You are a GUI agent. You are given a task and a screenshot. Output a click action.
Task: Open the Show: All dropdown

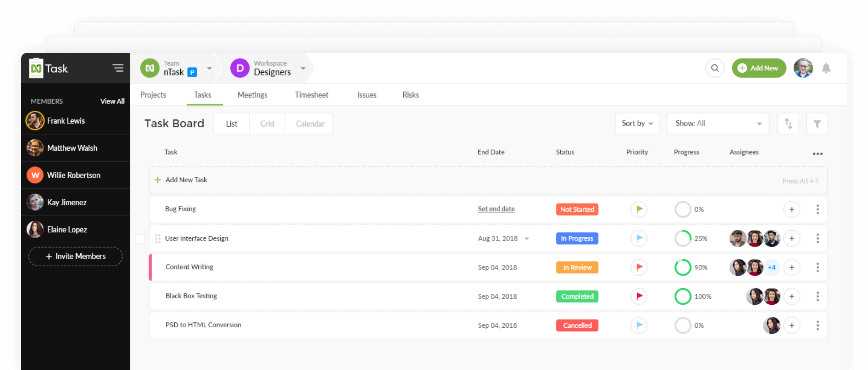tap(718, 123)
